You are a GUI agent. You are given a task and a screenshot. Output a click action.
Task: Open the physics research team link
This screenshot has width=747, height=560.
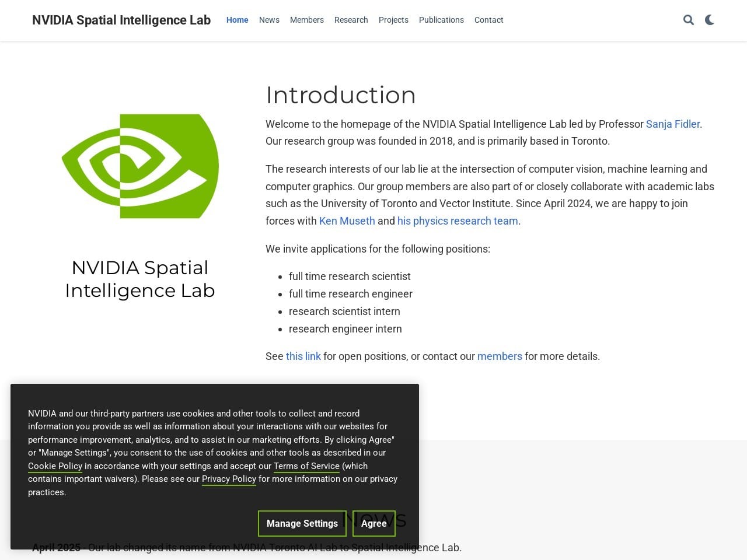point(458,220)
